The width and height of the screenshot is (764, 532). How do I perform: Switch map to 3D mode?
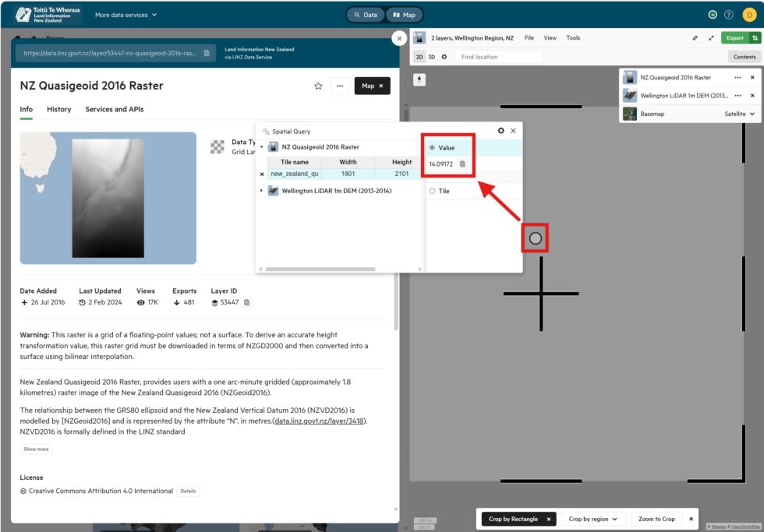pyautogui.click(x=431, y=57)
